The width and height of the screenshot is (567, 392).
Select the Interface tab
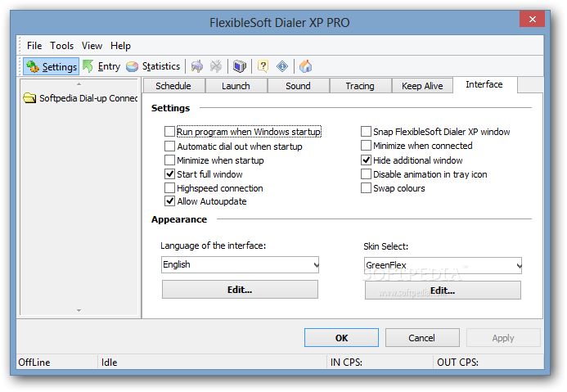(484, 84)
